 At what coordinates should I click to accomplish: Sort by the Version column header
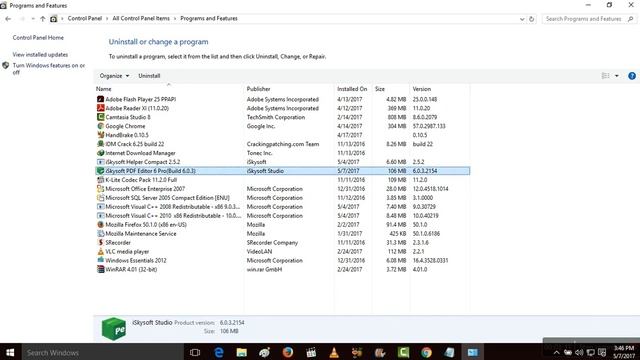(440, 89)
